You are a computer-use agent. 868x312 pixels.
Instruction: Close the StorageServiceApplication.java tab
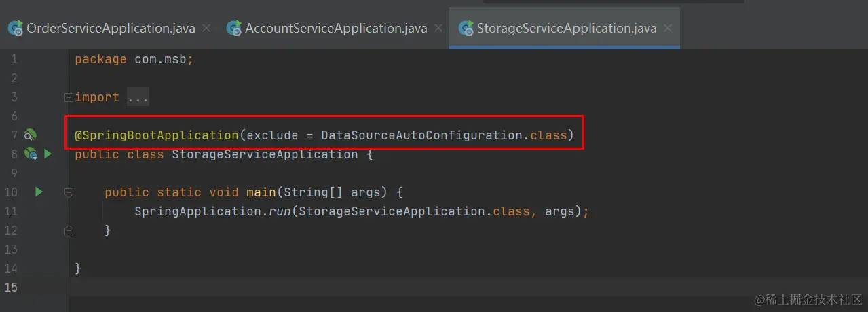668,29
